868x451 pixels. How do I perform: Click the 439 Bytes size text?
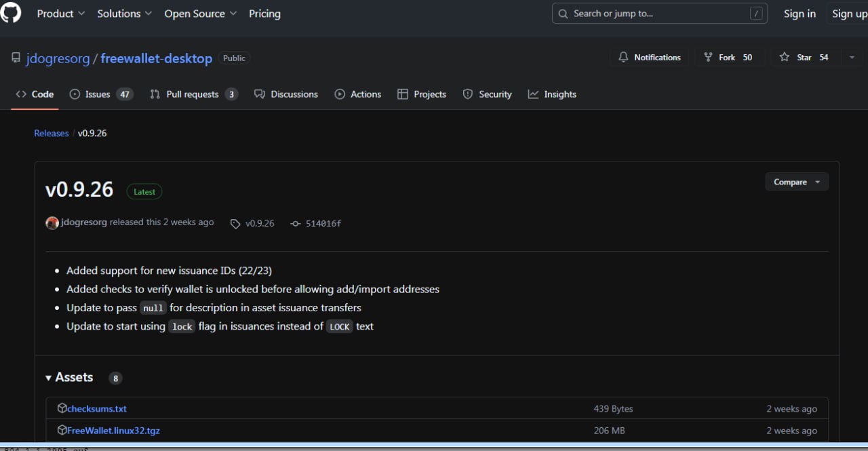pos(613,409)
